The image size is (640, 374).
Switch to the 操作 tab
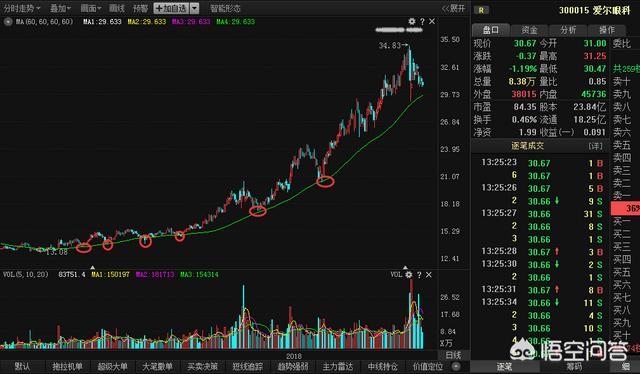pos(607,30)
